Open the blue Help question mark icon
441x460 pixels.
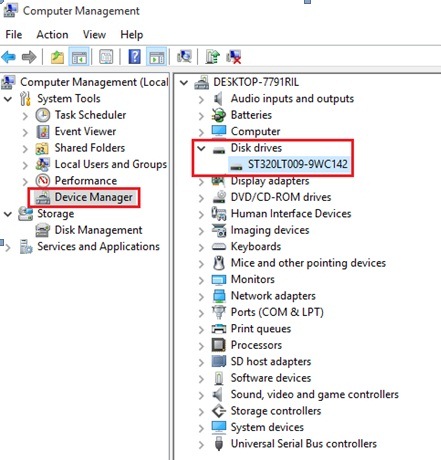134,57
